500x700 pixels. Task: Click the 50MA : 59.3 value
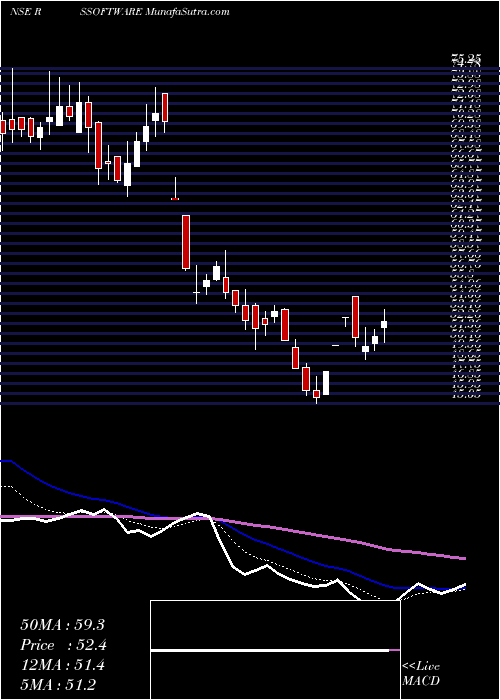coord(62,625)
